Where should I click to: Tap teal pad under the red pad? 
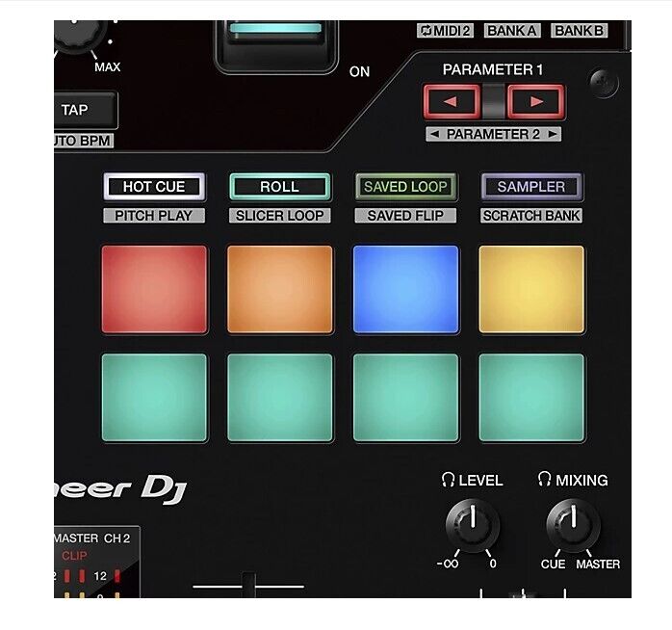[154, 398]
